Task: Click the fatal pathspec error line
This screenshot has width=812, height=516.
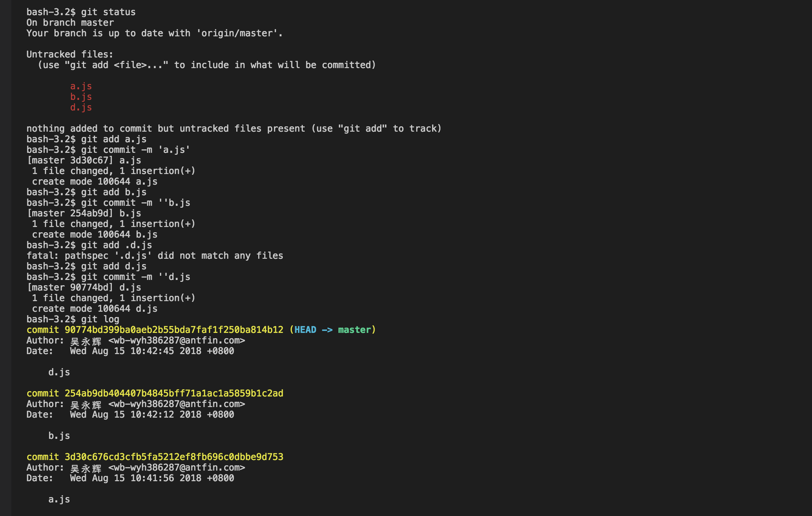Action: tap(155, 256)
